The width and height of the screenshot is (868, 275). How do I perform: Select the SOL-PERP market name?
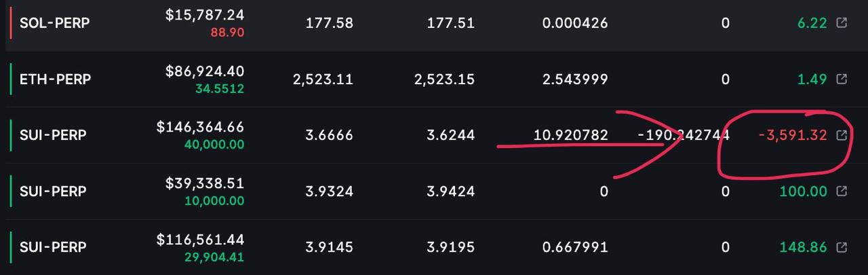(x=55, y=23)
